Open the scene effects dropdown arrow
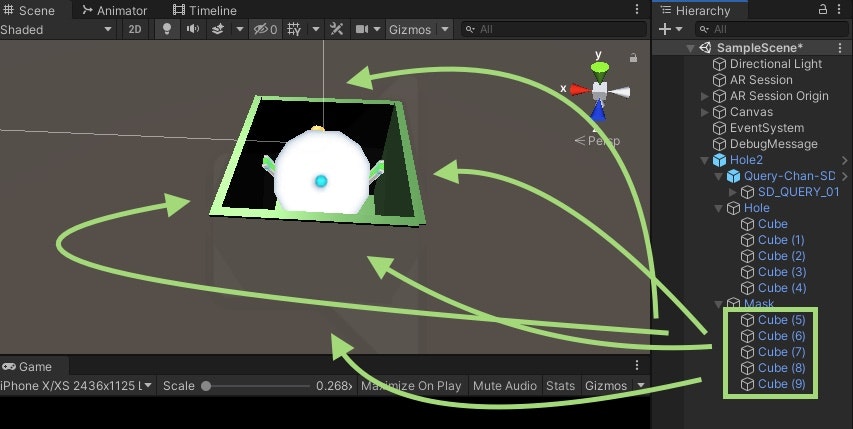Viewport: 853px width, 429px height. point(239,29)
